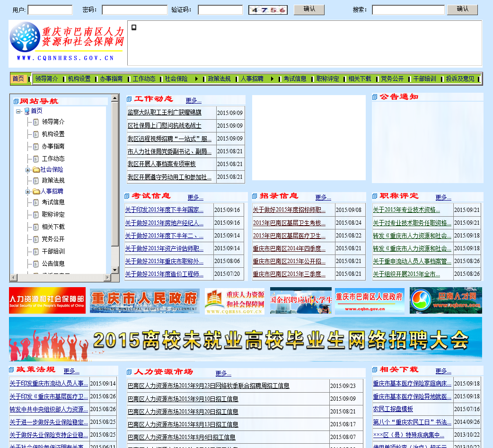Select 公告信息 in the navigation tree

click(53, 264)
